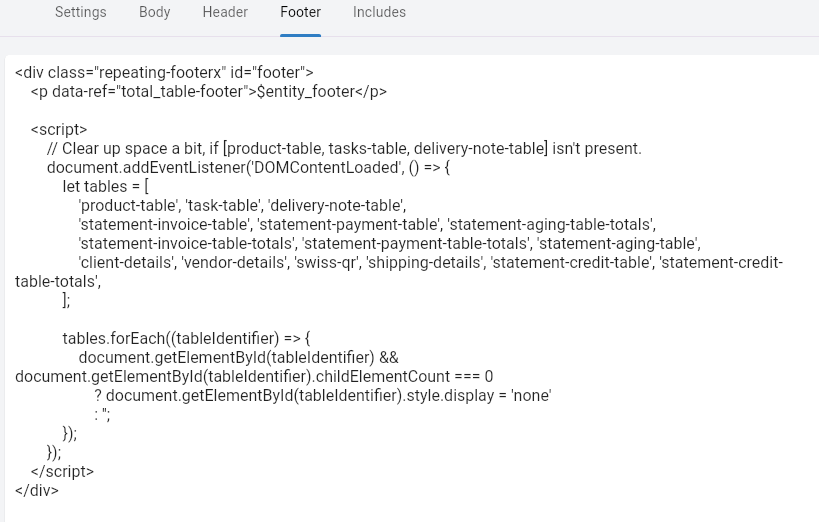
Task: Open the Body tab
Action: [154, 13]
